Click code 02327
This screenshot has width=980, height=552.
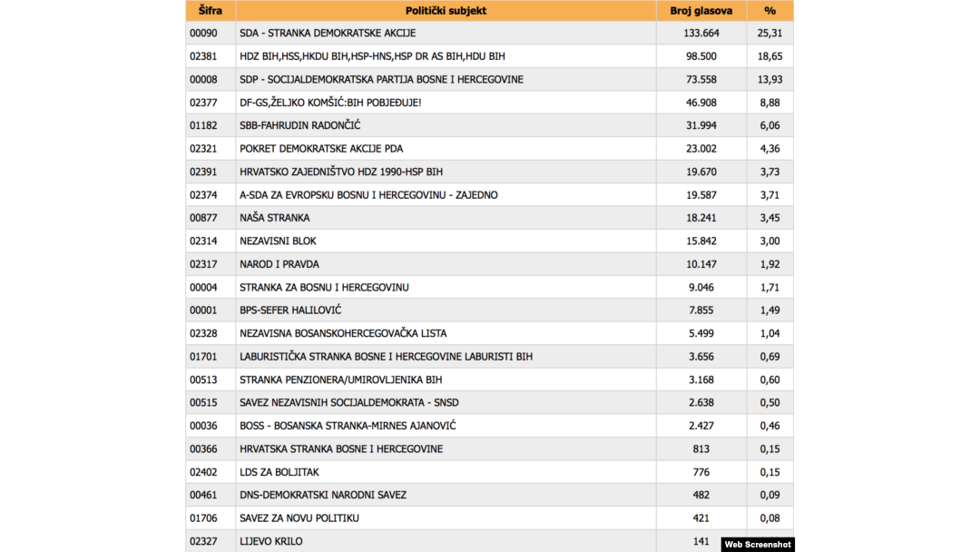(x=203, y=541)
